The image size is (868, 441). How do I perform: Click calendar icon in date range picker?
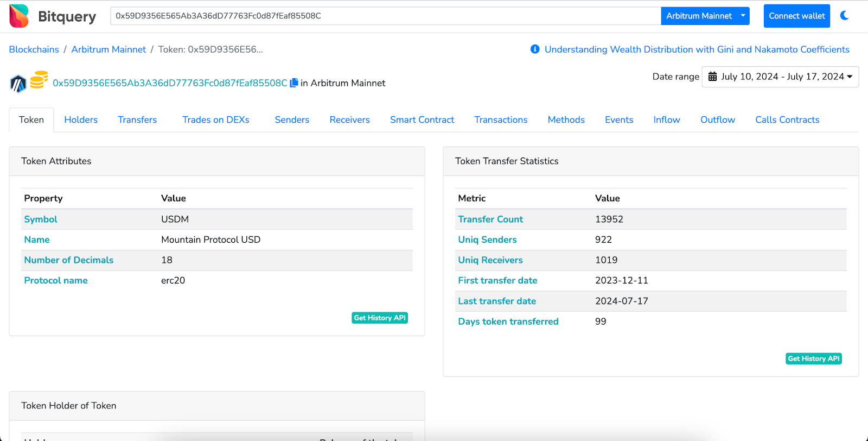[x=713, y=77]
